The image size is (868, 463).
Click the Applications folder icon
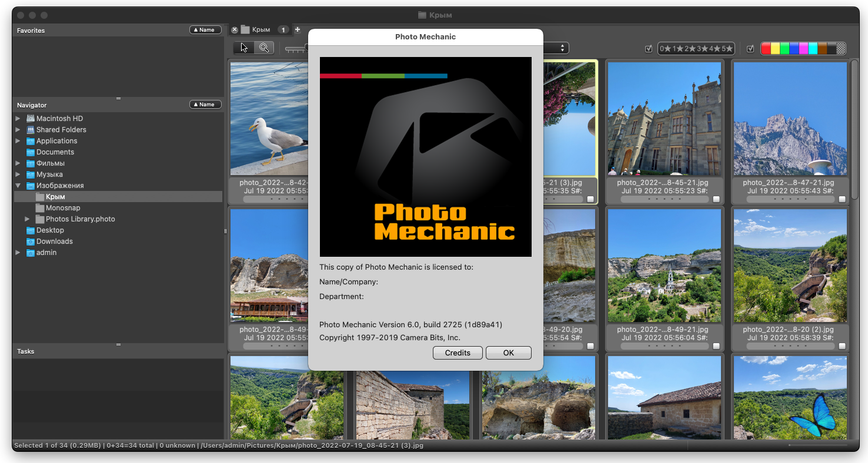pyautogui.click(x=31, y=141)
